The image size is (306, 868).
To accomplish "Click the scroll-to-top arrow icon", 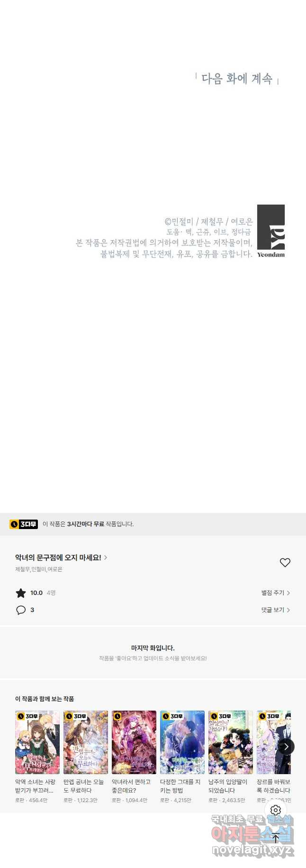I will coord(276,838).
